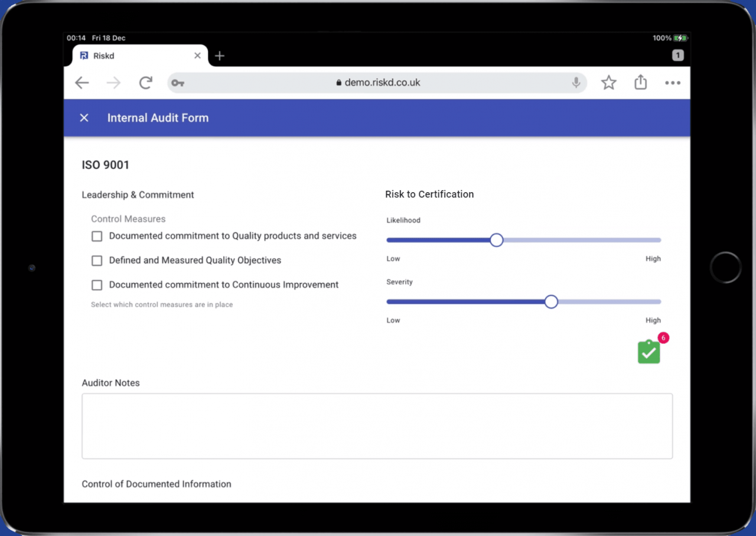Viewport: 756px width, 536px height.
Task: Check Documented commitment to Continuous Improvement
Action: pos(96,285)
